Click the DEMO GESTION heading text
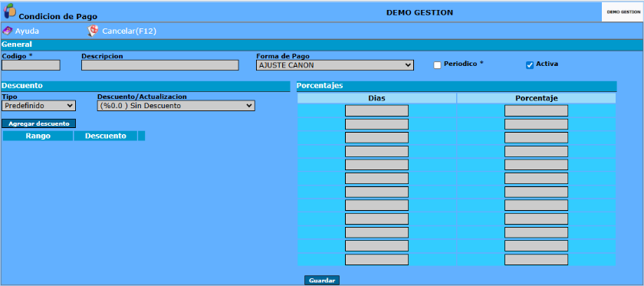Image resolution: width=644 pixels, height=286 pixels. pos(420,13)
